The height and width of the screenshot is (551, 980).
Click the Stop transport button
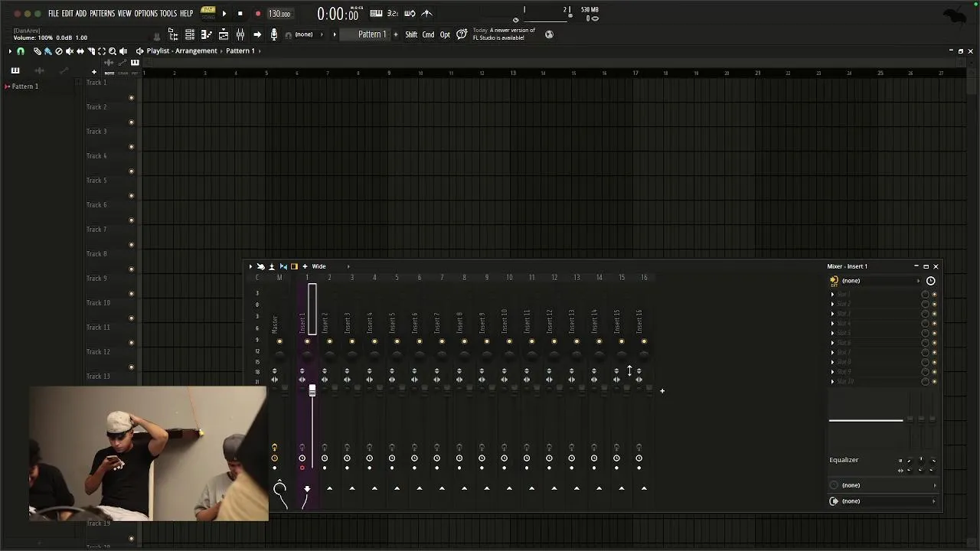(240, 14)
